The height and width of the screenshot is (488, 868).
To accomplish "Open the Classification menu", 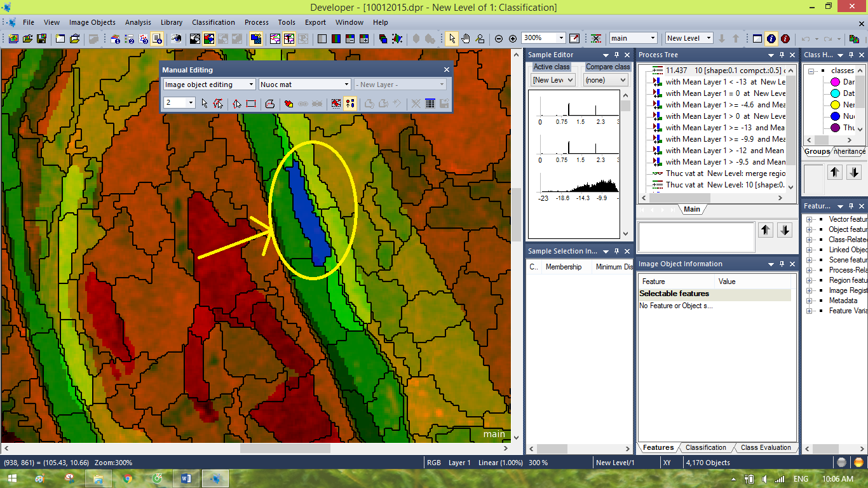I will [x=214, y=22].
